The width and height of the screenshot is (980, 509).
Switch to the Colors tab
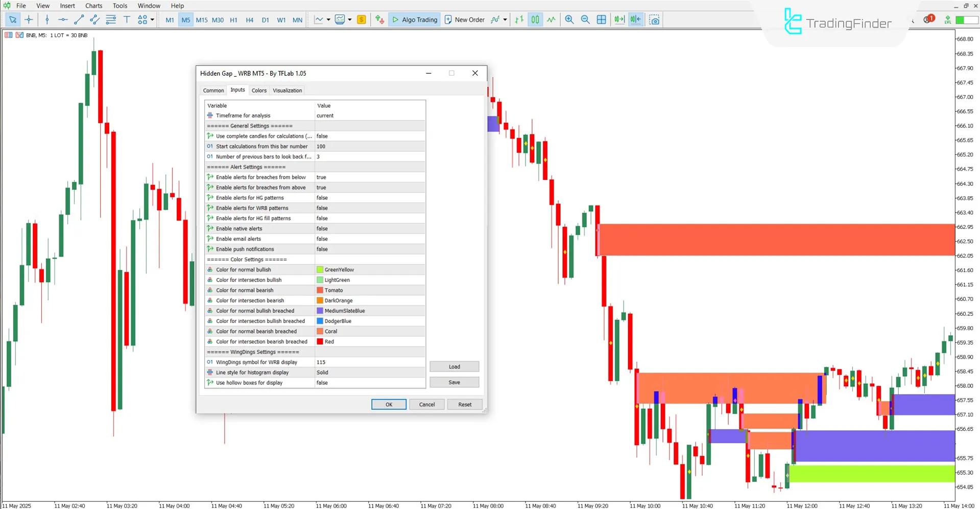[259, 90]
